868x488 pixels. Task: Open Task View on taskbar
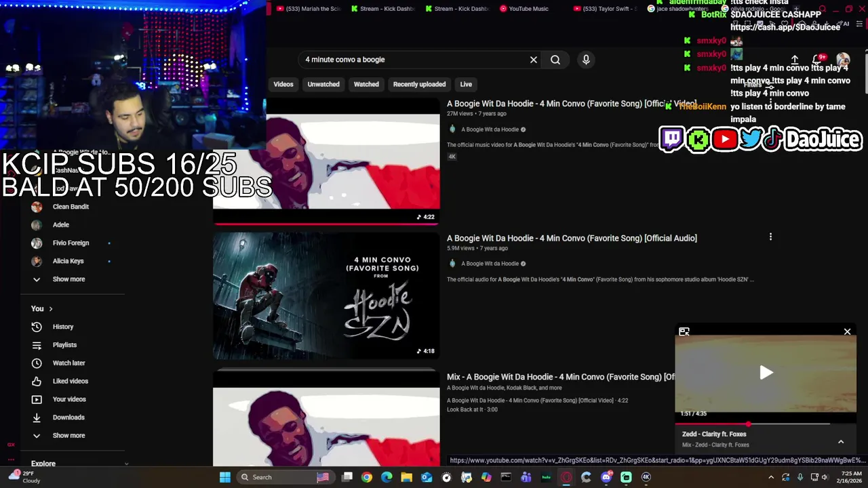[347, 477]
